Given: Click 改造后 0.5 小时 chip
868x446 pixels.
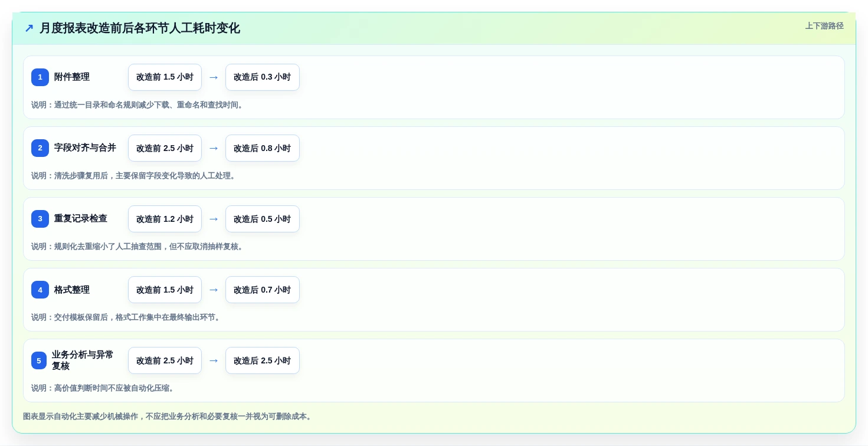Looking at the screenshot, I should click(x=263, y=219).
